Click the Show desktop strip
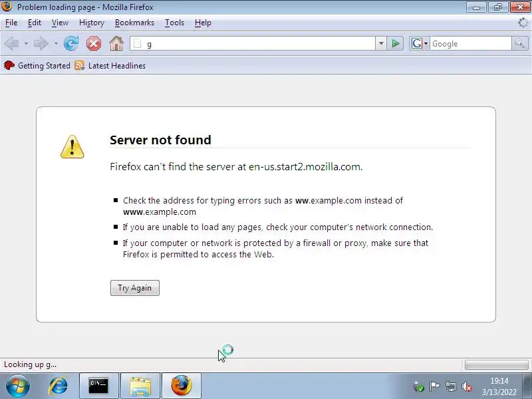Image resolution: width=532 pixels, height=399 pixels. click(x=527, y=386)
